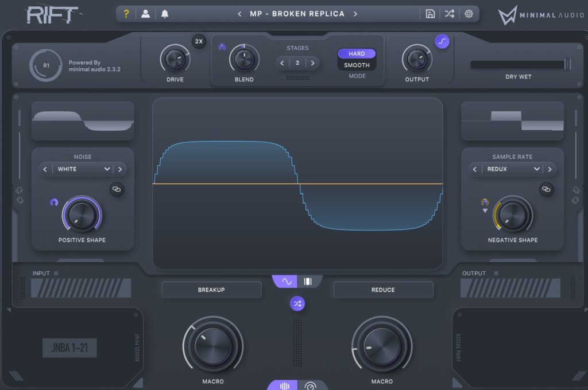The width and height of the screenshot is (588, 390).
Task: Open the user account icon
Action: (x=145, y=14)
